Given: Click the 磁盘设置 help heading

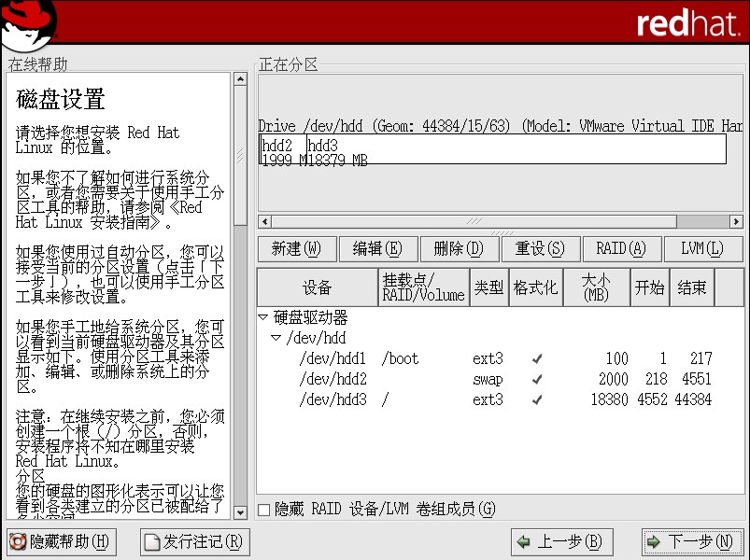Looking at the screenshot, I should click(x=61, y=99).
